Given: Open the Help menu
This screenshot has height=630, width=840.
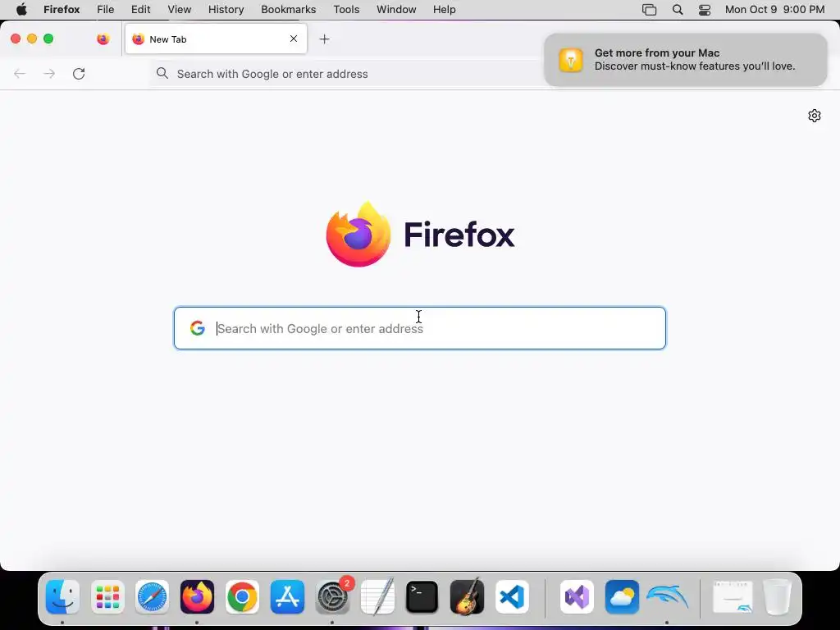Looking at the screenshot, I should 444,10.
